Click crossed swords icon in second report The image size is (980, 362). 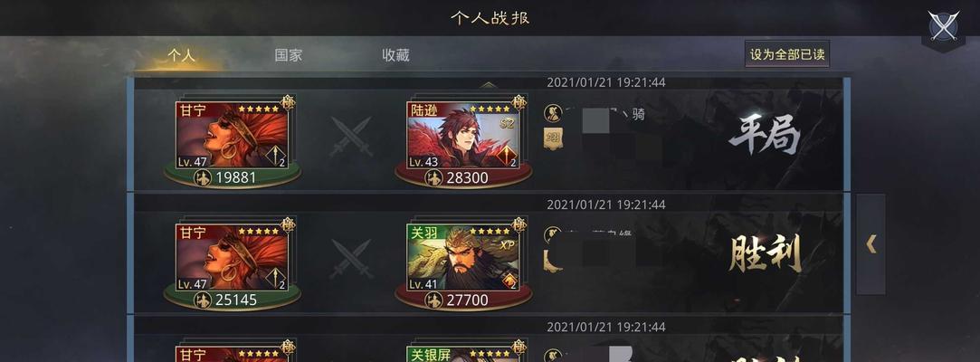350,258
